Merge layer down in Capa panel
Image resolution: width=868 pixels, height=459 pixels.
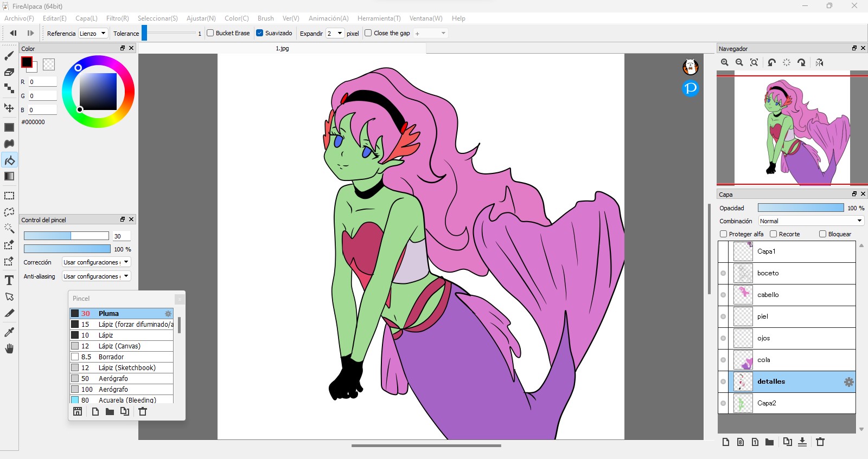pos(802,442)
